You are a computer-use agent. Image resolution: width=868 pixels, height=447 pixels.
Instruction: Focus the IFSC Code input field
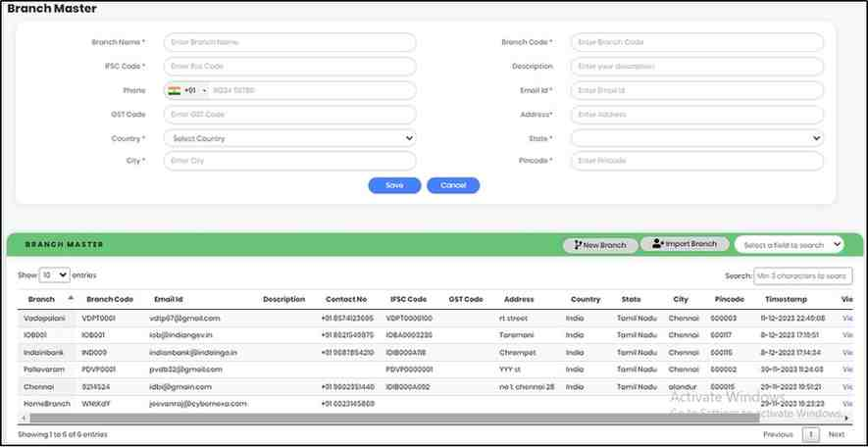[290, 67]
